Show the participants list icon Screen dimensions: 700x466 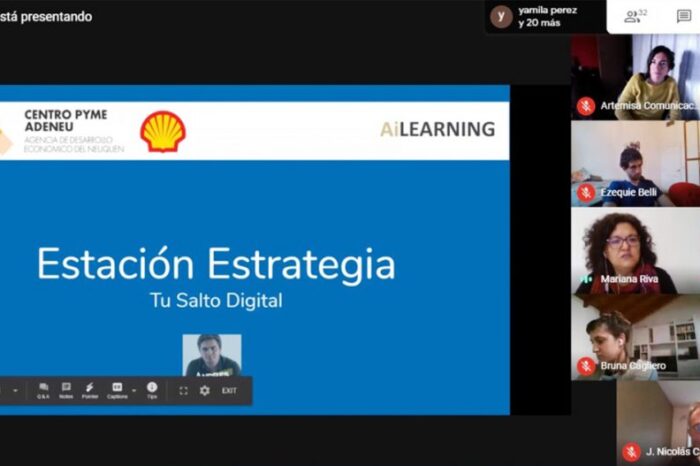[635, 17]
